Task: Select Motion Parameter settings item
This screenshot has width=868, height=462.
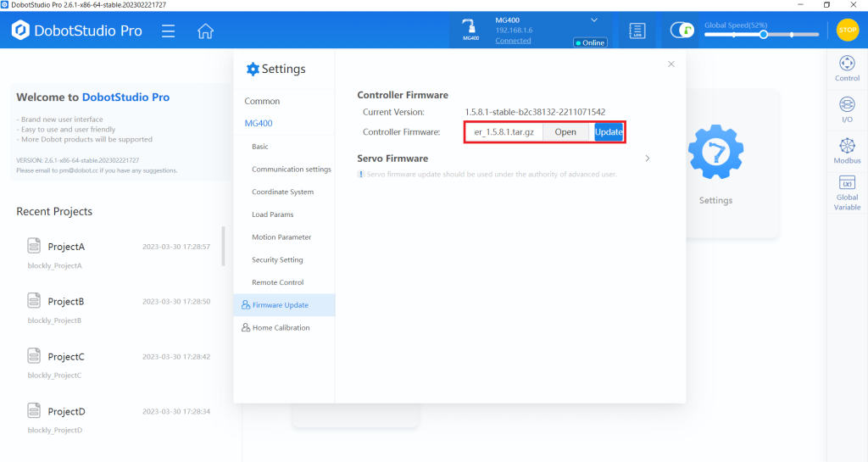Action: (x=281, y=237)
